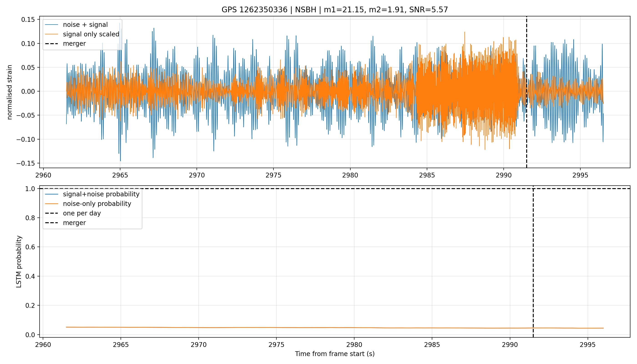The image size is (637, 364).
Task: Click the 'noise + signal' legend entry
Action: [x=85, y=25]
